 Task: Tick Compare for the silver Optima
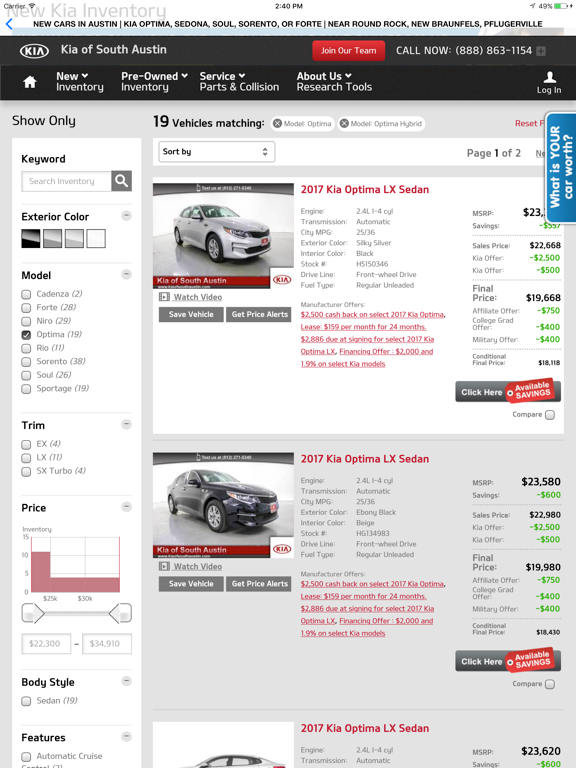point(550,415)
